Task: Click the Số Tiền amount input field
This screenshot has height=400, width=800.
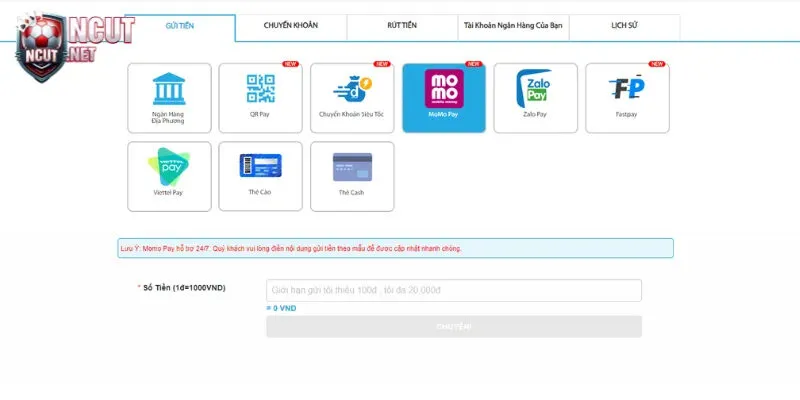Action: 453,290
